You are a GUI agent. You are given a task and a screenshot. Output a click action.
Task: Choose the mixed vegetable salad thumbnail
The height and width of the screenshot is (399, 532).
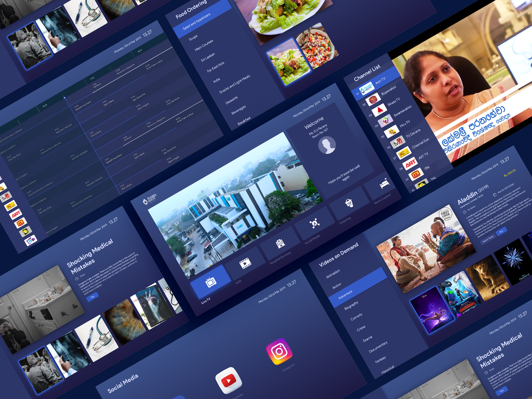317,46
